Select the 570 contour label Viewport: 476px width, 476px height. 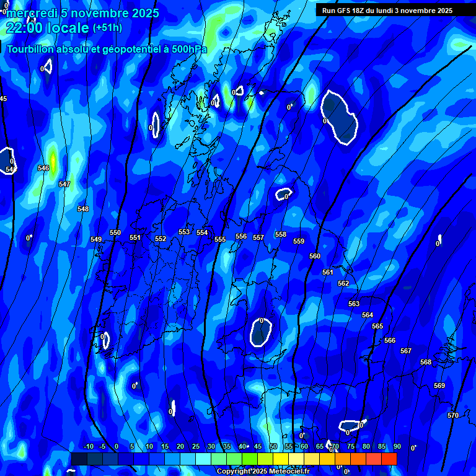coord(453,415)
